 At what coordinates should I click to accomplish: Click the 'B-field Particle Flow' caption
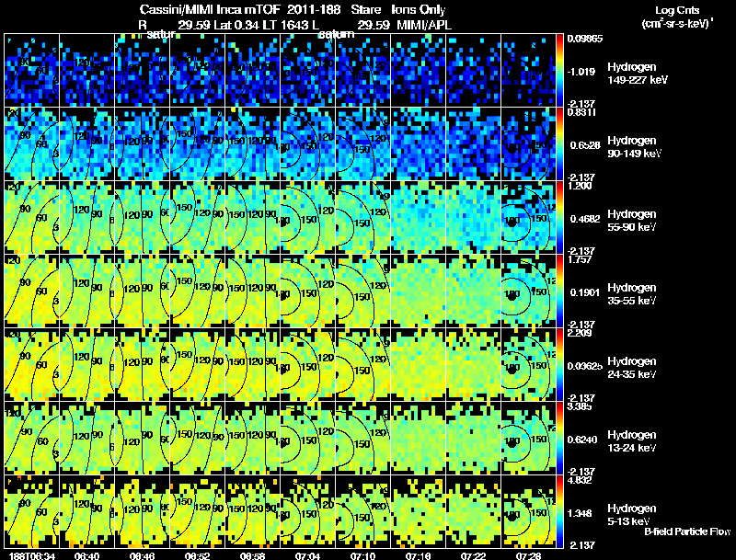coord(687,531)
